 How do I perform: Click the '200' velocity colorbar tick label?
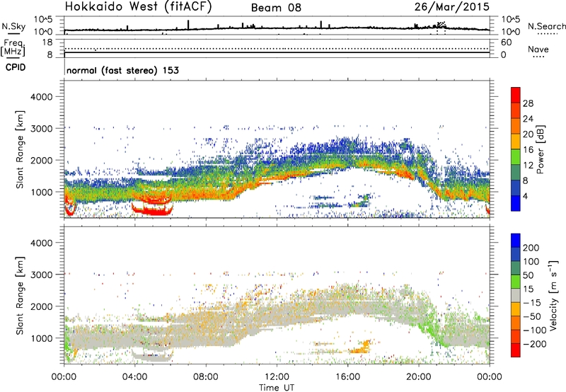531,248
